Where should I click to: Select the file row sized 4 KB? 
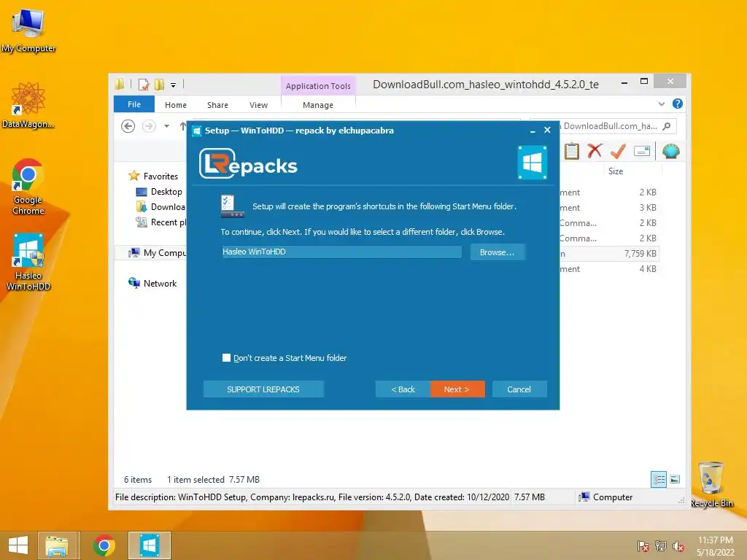coord(609,268)
